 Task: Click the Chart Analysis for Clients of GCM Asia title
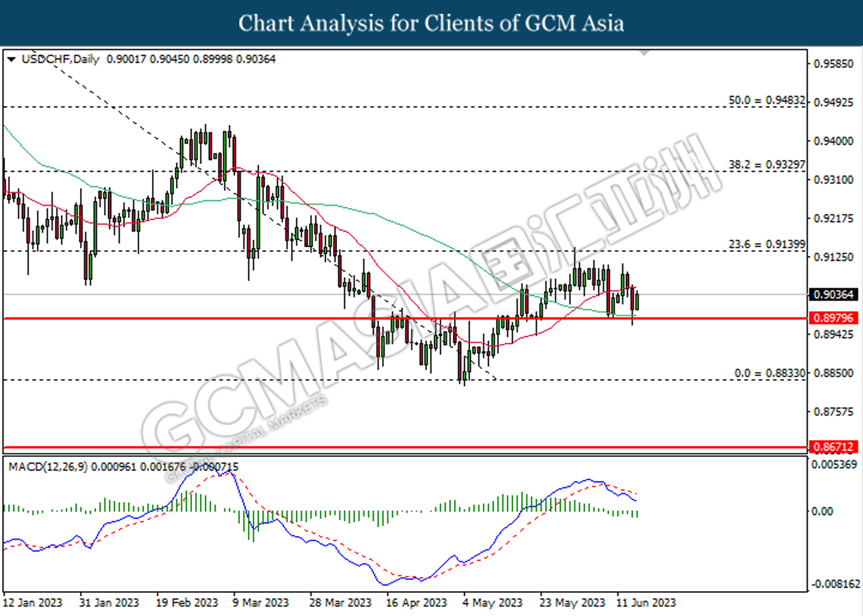coord(431,23)
